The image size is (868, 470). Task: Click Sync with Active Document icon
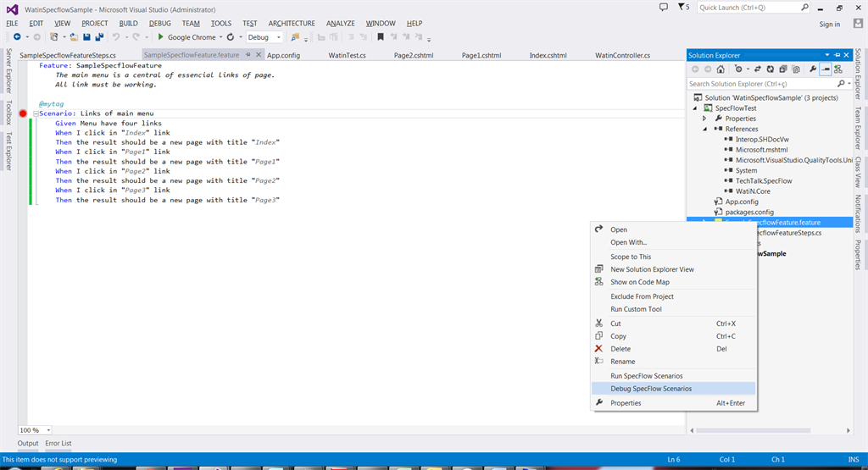coord(757,69)
